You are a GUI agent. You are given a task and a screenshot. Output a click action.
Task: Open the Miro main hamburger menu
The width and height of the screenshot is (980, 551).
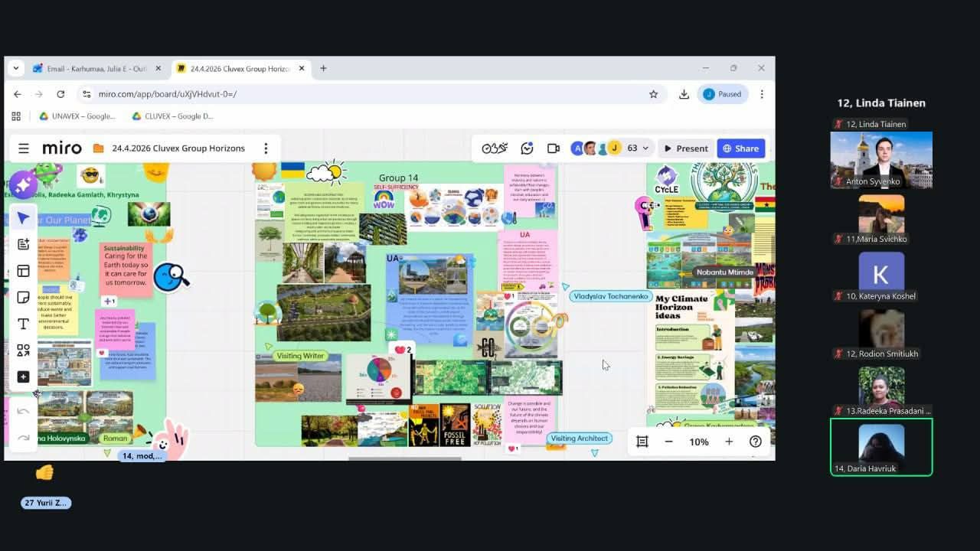click(x=24, y=148)
